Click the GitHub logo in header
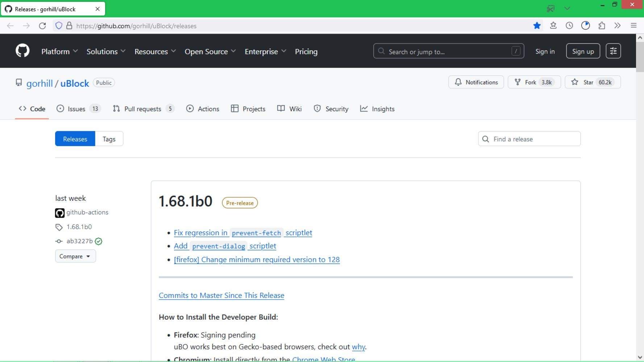Viewport: 644px width, 362px height. pyautogui.click(x=22, y=51)
